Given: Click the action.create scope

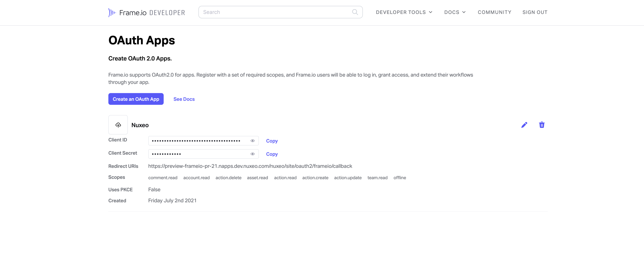Looking at the screenshot, I should (x=315, y=178).
